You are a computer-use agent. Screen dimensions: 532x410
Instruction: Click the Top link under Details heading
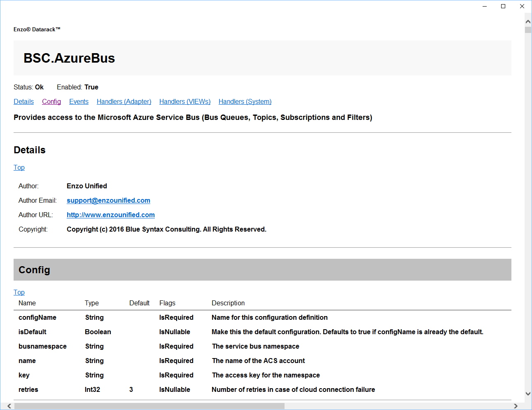tap(19, 167)
